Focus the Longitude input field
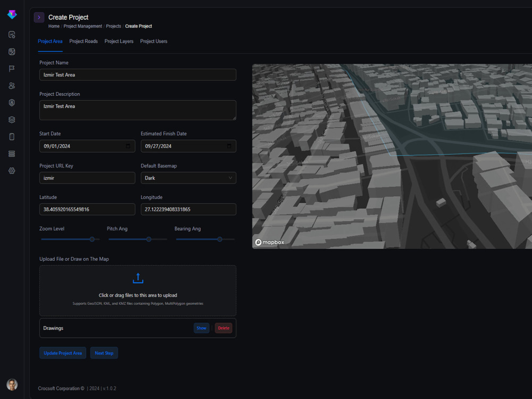The width and height of the screenshot is (532, 399). coord(188,209)
